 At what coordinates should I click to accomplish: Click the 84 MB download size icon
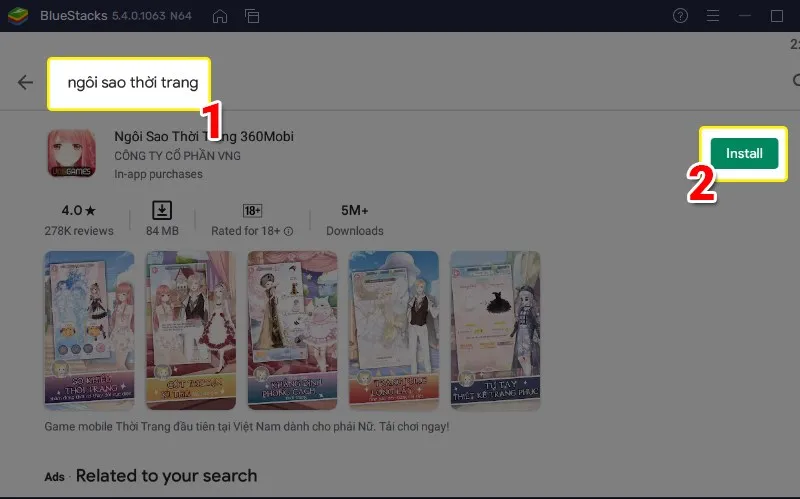tap(162, 211)
